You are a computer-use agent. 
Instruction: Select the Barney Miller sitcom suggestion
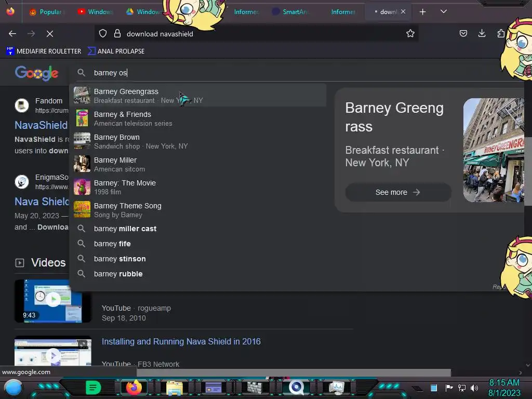coord(198,164)
